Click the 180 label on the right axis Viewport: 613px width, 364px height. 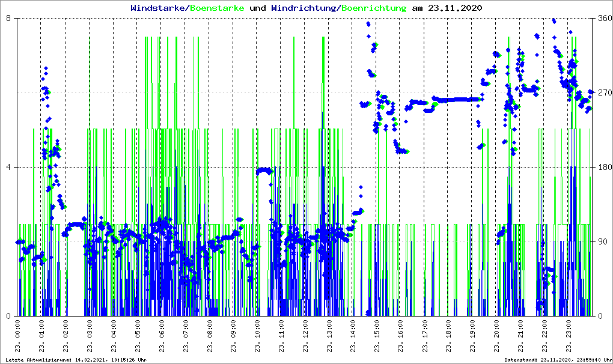(604, 168)
